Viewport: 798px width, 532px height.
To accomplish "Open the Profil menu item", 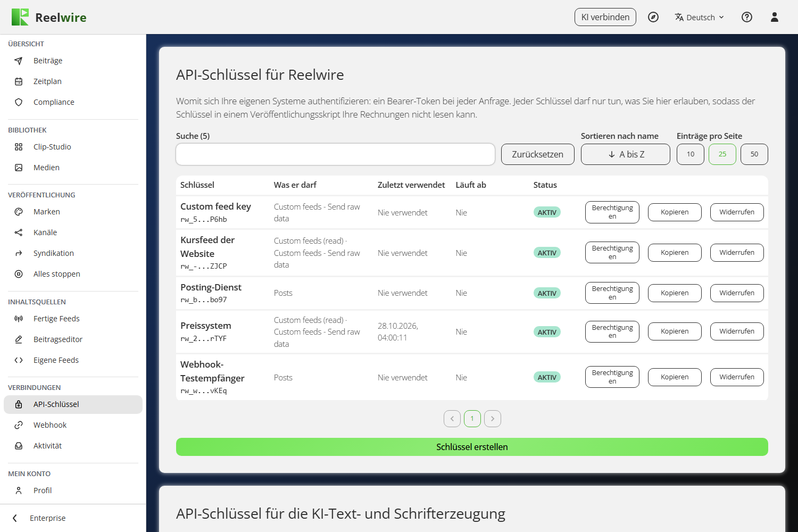I will [x=73, y=491].
